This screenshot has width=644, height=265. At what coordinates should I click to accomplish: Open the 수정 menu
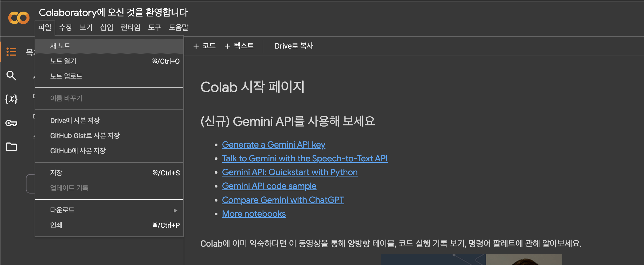(65, 27)
